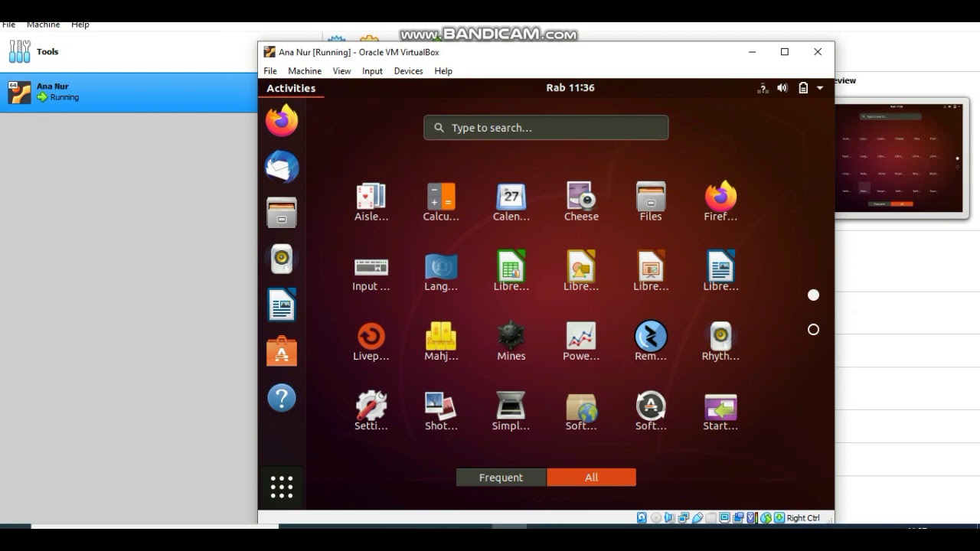This screenshot has width=980, height=551.
Task: Toggle Show Applications grid button
Action: (x=282, y=487)
